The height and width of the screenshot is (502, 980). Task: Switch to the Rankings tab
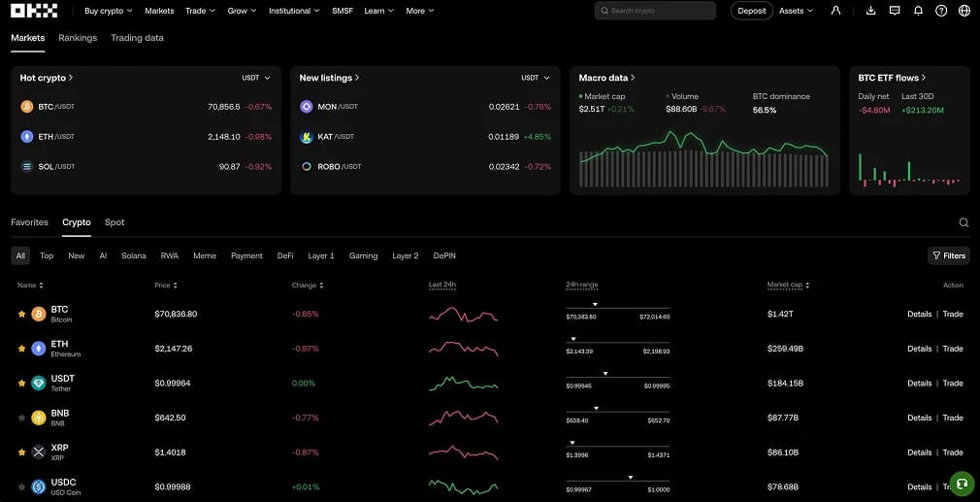(x=78, y=38)
